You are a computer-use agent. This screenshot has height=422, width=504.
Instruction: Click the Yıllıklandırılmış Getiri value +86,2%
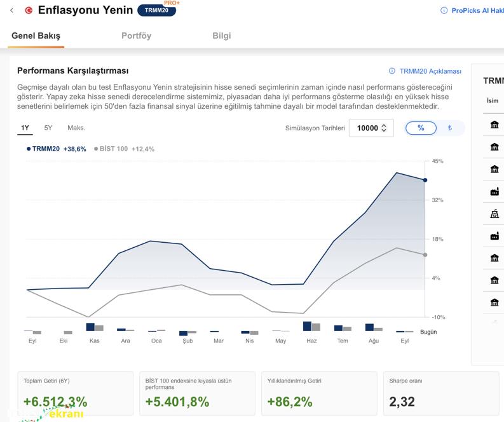tap(290, 402)
